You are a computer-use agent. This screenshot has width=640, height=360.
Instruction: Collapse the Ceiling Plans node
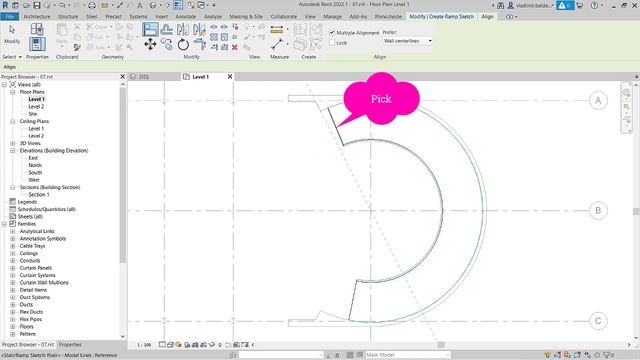[x=13, y=121]
